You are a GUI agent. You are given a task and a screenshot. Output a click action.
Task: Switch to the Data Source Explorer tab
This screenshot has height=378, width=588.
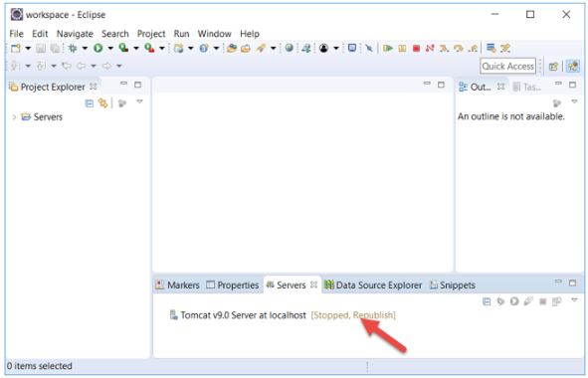pos(373,285)
